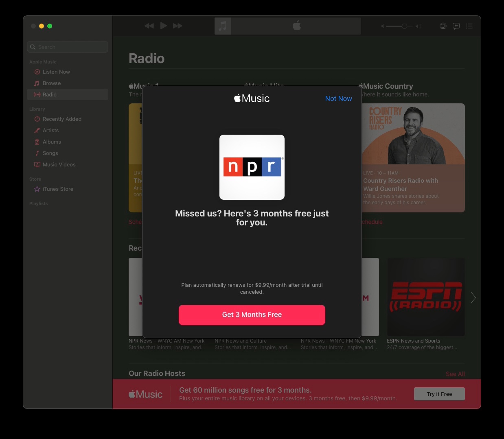Screen dimensions: 504x439
Task: Click the Songs note icon
Action: [37, 153]
